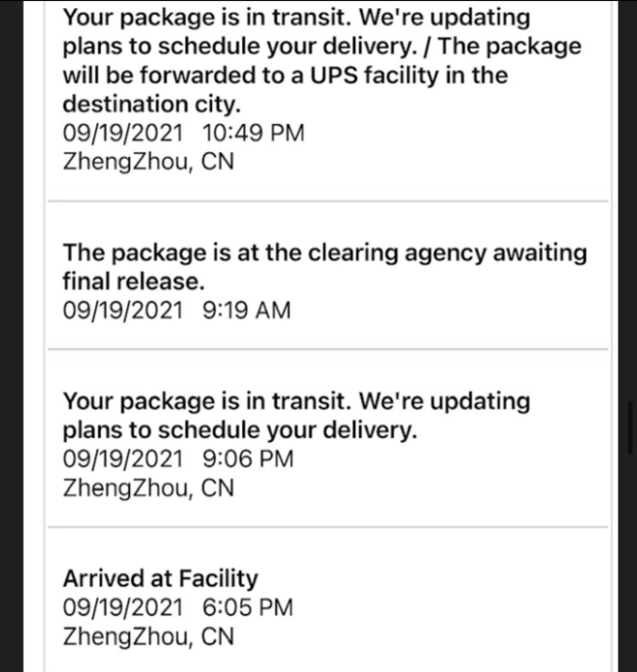Click the "final release." line
Image resolution: width=637 pixels, height=672 pixels.
(x=133, y=282)
